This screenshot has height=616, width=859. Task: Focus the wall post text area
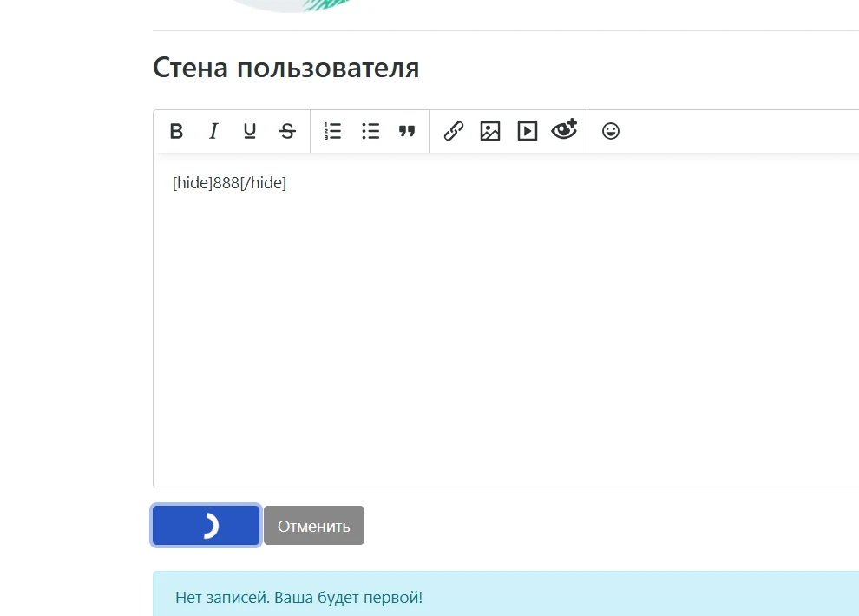click(x=506, y=320)
